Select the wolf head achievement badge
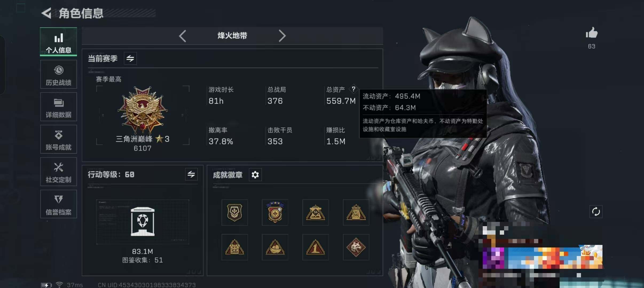The height and width of the screenshot is (288, 644). tap(356, 247)
